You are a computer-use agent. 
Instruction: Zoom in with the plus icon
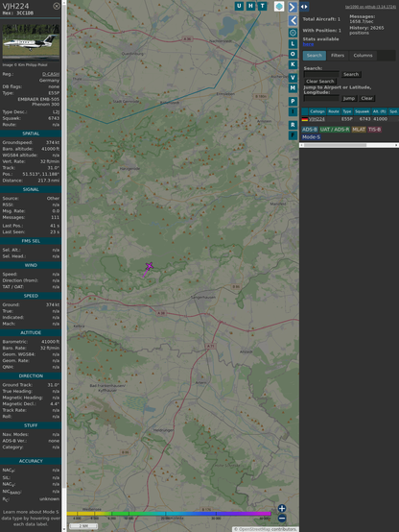(x=282, y=508)
